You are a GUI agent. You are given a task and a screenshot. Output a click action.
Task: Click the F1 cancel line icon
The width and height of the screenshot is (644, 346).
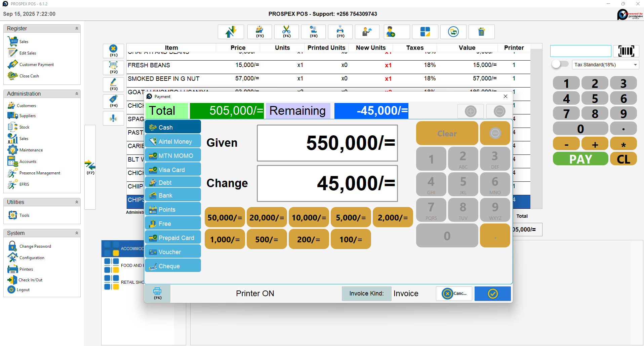tap(114, 50)
